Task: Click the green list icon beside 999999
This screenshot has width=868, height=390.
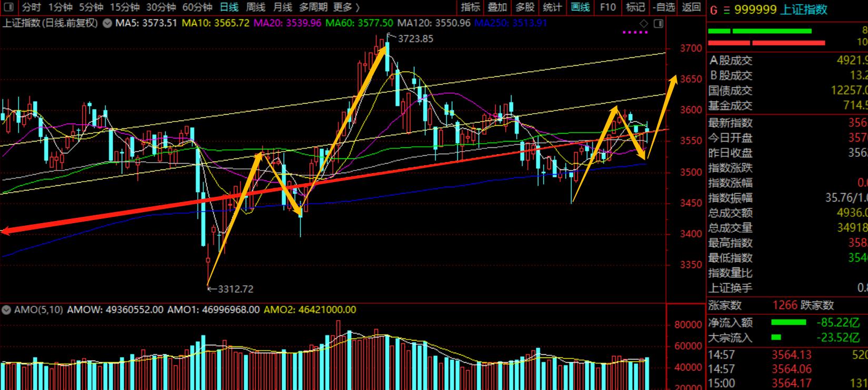Action: (727, 10)
